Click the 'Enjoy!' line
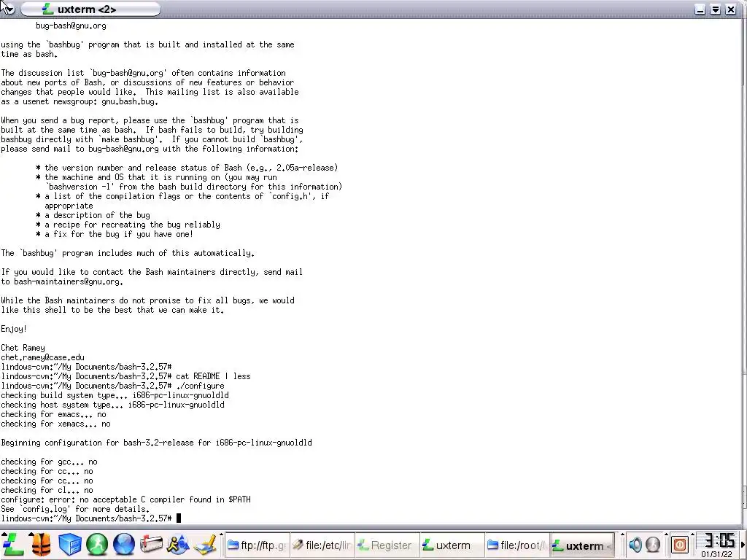This screenshot has width=747, height=560. [x=14, y=329]
